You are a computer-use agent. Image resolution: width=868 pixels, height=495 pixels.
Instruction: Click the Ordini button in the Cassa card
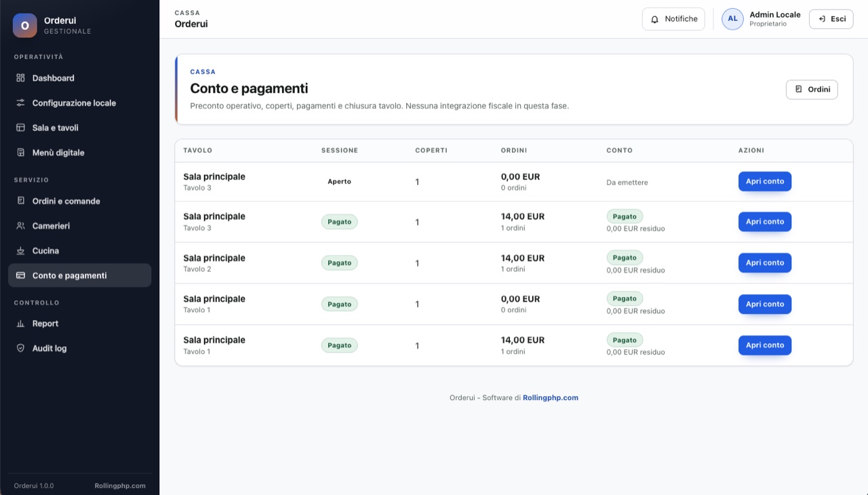[812, 90]
